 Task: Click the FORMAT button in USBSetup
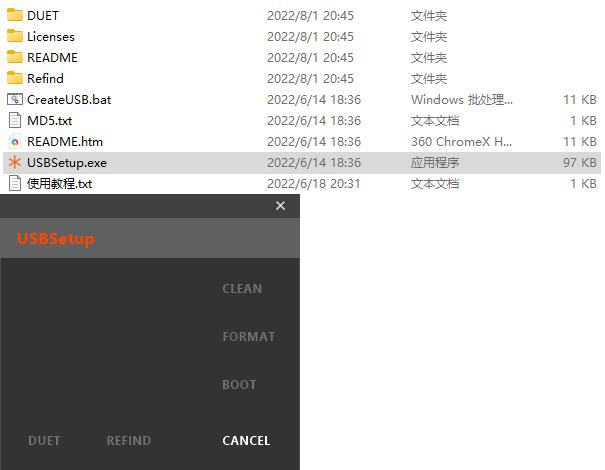tap(249, 336)
